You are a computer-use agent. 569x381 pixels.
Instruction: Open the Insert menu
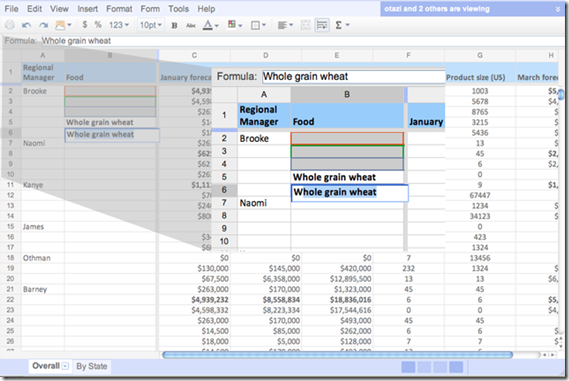[87, 9]
